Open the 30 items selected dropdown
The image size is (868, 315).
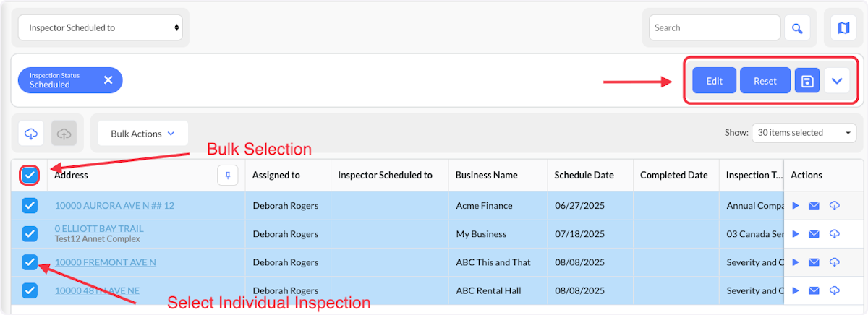coord(804,133)
